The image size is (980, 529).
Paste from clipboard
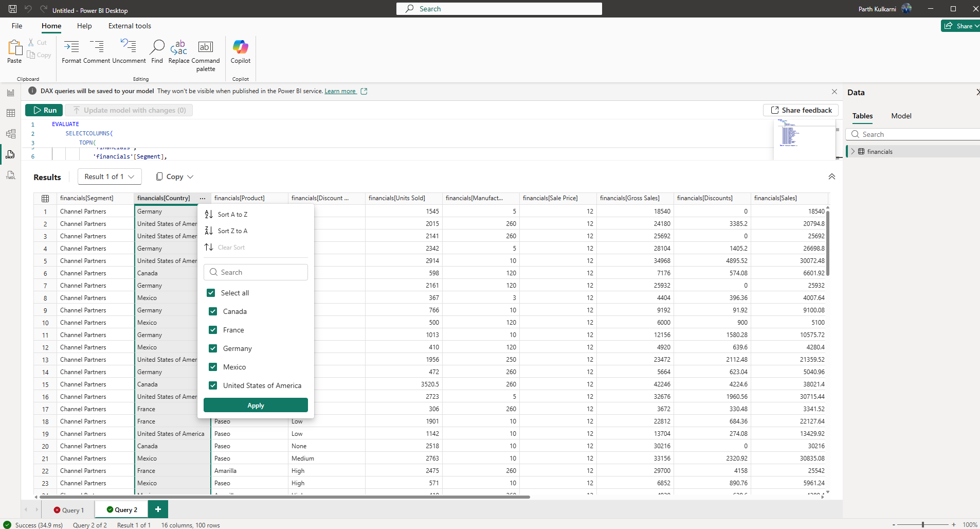14,51
